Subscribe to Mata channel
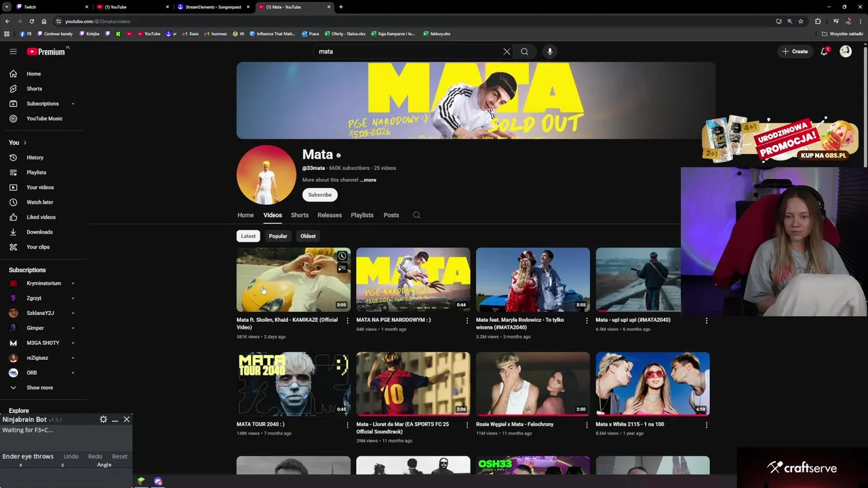The height and width of the screenshot is (488, 868). (320, 195)
